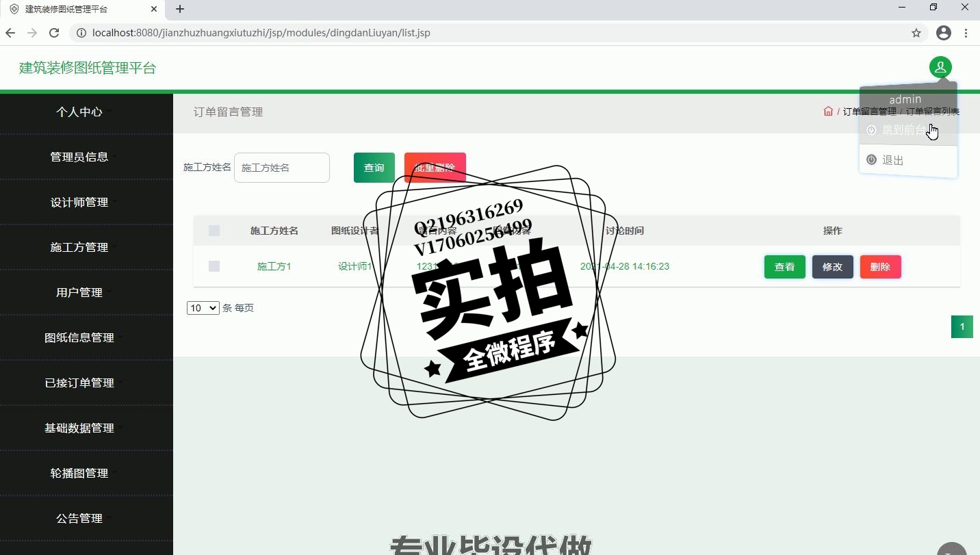
Task: Click the 操作 column header
Action: point(833,231)
